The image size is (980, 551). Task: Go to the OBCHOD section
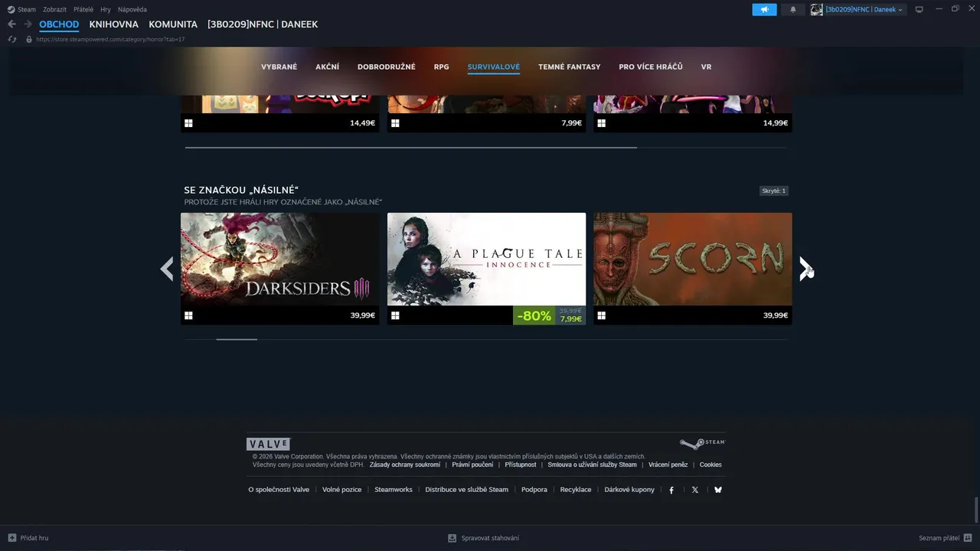[59, 24]
